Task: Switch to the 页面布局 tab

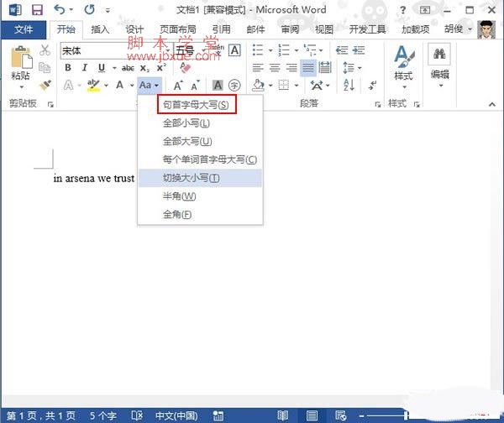Action: point(178,29)
